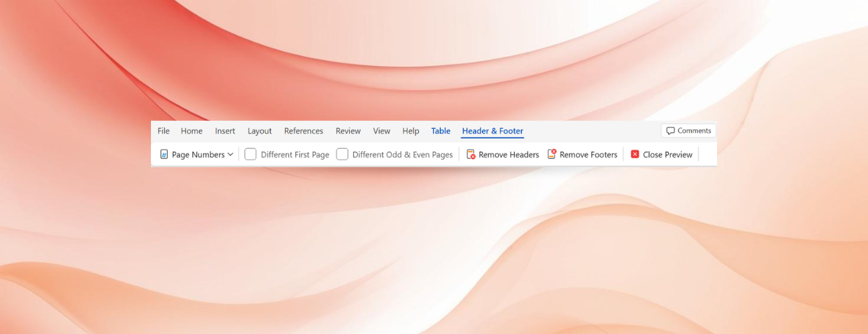Select the blue Table tab
The height and width of the screenshot is (334, 868).
click(441, 131)
